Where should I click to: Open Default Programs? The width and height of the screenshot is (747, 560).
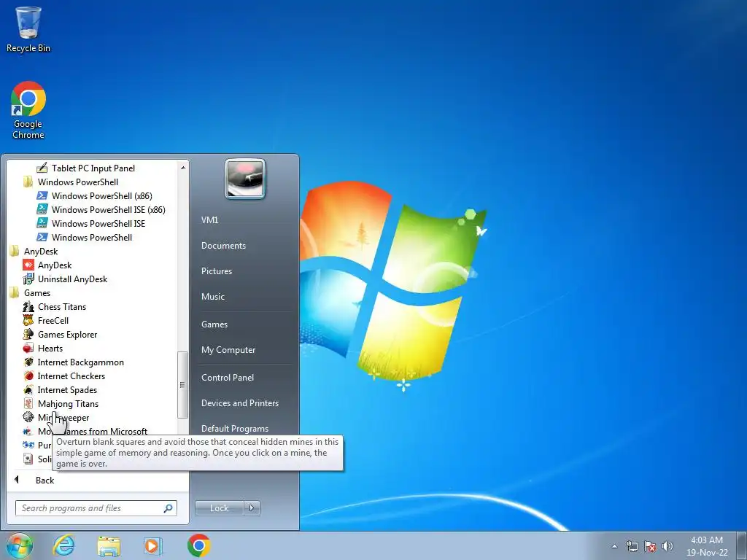235,429
